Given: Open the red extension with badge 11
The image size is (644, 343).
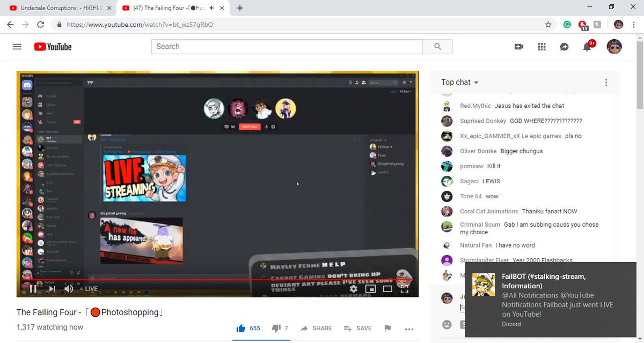Looking at the screenshot, I should [583, 25].
